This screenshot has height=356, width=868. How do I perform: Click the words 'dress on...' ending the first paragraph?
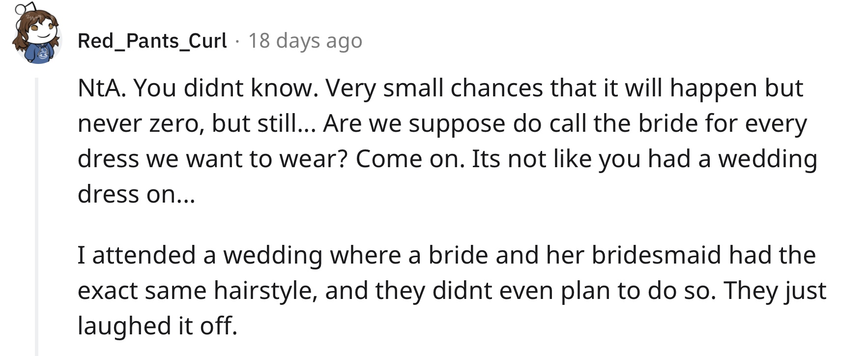(x=136, y=194)
